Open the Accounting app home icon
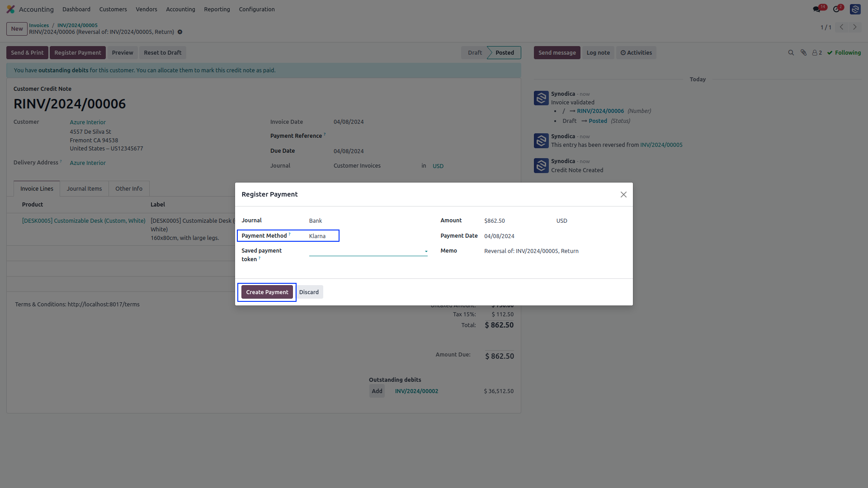This screenshot has height=488, width=868. tap(11, 9)
